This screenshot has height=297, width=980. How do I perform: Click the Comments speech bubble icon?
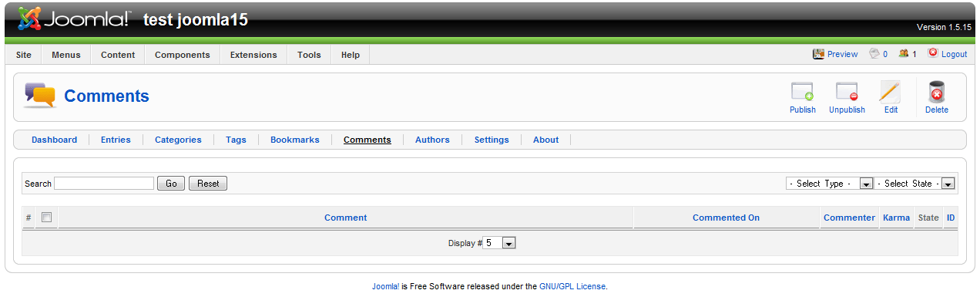click(40, 96)
